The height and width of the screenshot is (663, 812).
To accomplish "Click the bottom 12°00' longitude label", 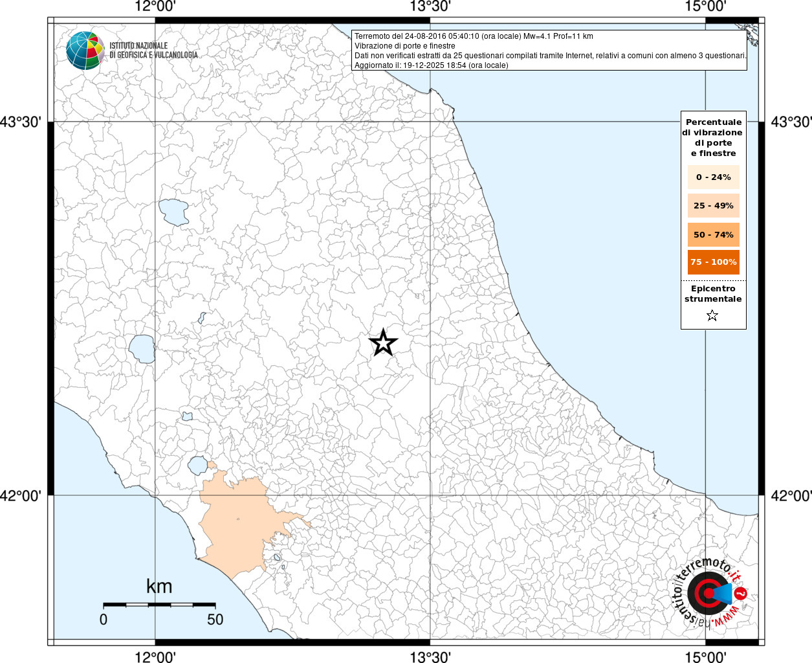I will tap(155, 657).
